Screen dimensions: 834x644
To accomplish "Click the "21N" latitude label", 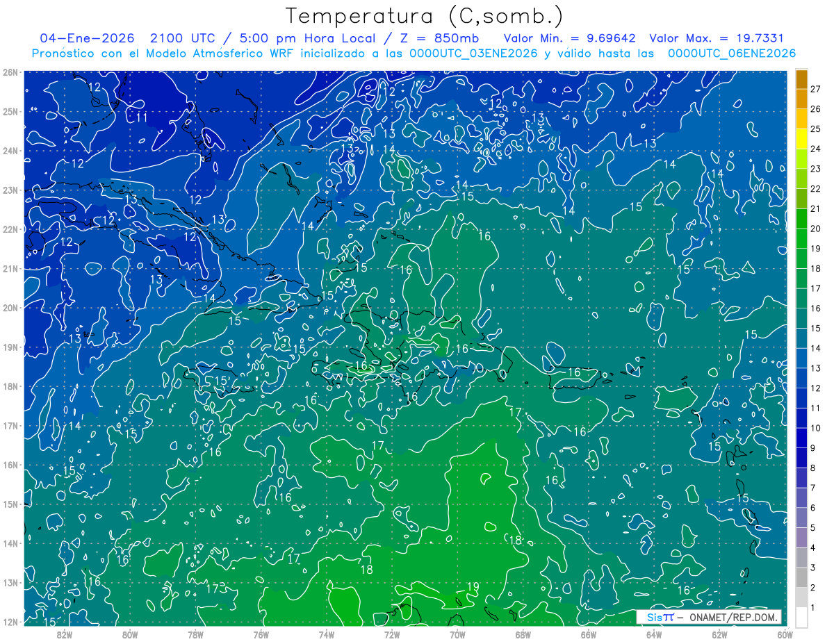I will coord(10,268).
